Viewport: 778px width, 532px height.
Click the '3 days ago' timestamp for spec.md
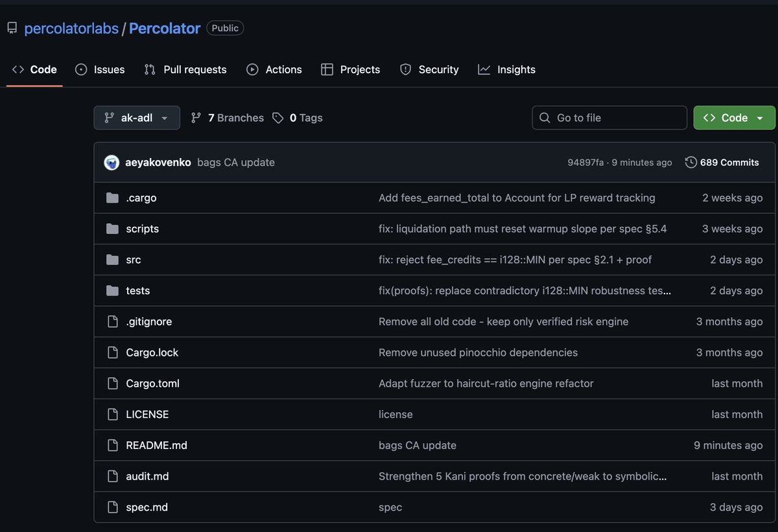pyautogui.click(x=736, y=507)
